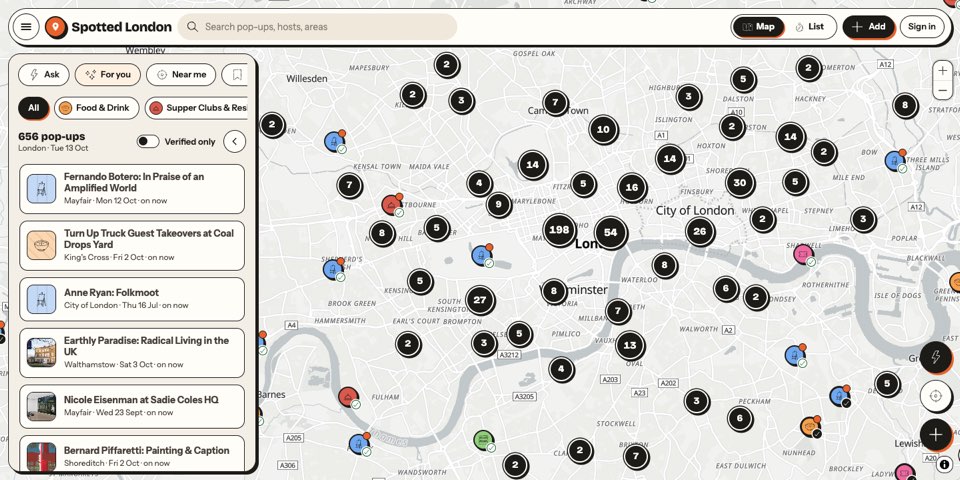The width and height of the screenshot is (960, 480).
Task: Focus the pop-ups search field
Action: (317, 27)
